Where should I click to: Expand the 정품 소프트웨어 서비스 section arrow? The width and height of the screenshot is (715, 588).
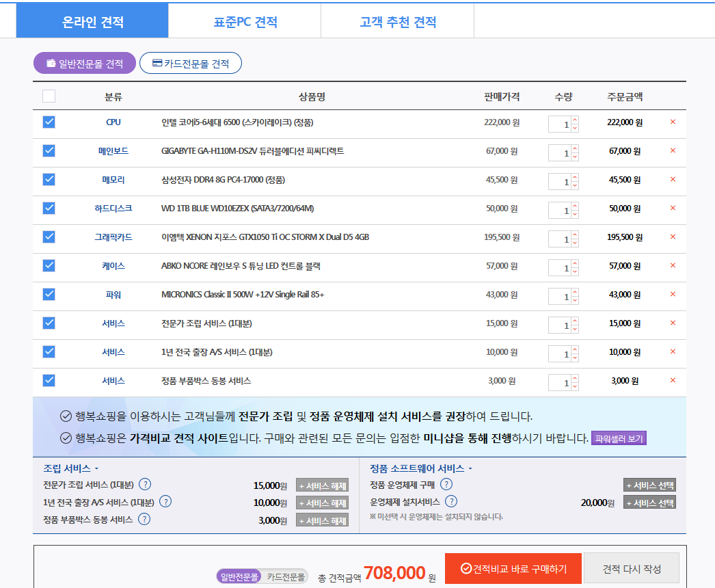pos(470,469)
